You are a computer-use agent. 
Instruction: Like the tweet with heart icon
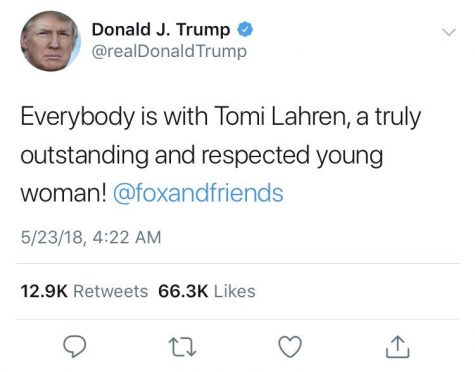click(290, 347)
